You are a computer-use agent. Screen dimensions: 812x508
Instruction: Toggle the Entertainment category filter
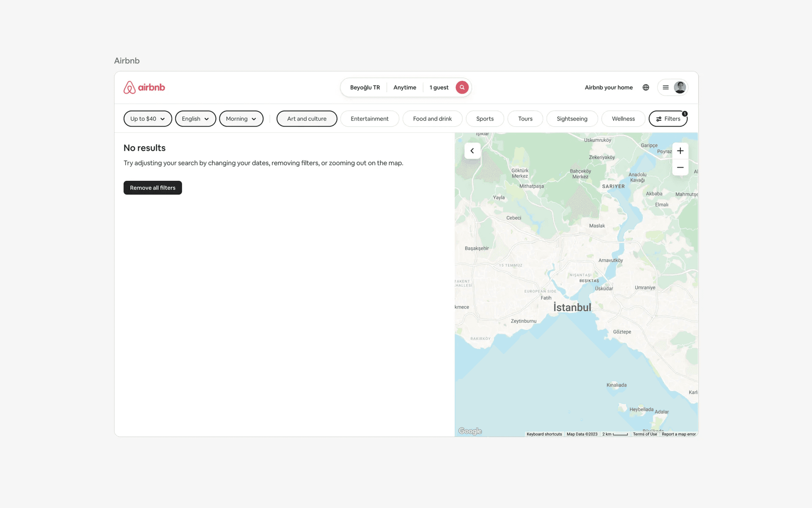(369, 119)
